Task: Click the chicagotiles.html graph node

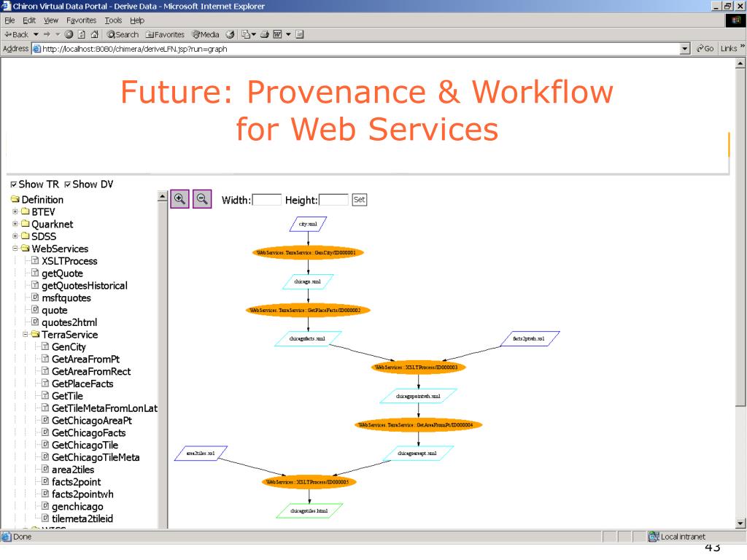Action: (x=309, y=511)
